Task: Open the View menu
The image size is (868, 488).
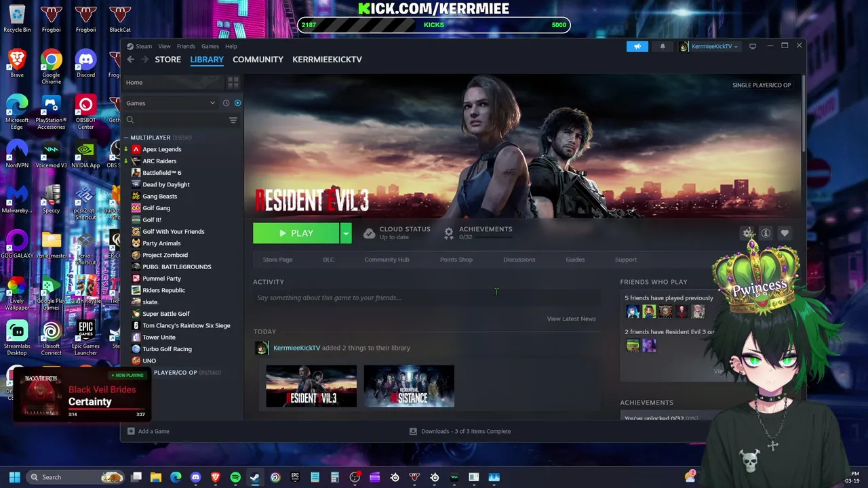Action: click(164, 46)
